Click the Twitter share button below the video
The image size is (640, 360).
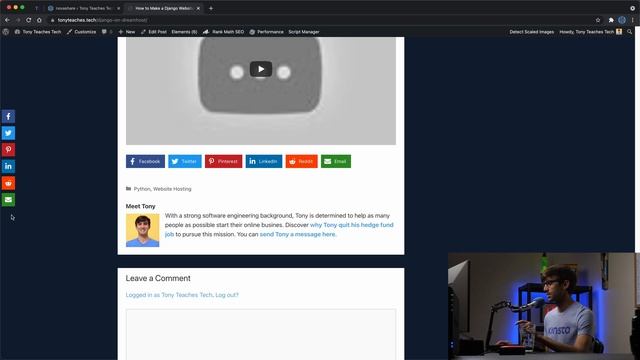pos(185,161)
